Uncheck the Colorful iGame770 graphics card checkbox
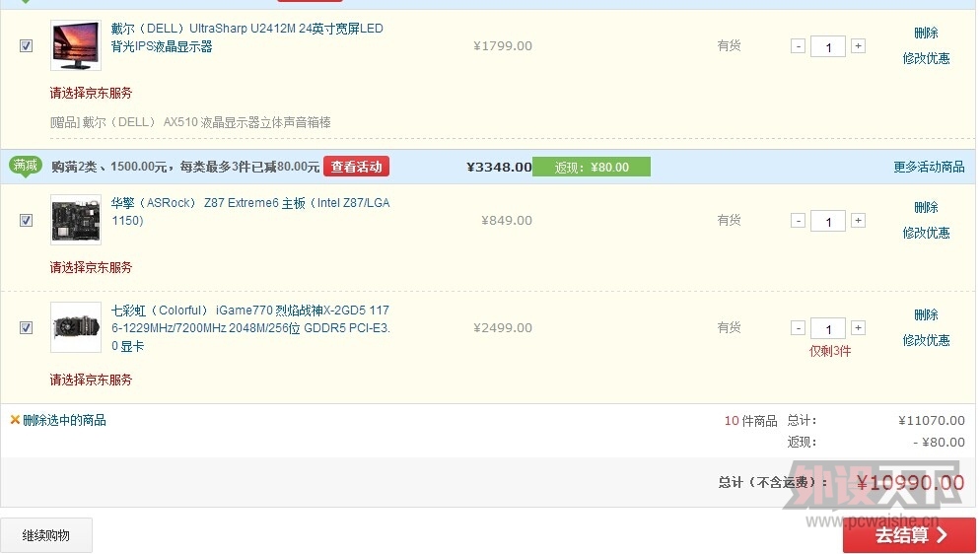This screenshot has width=980, height=554. [26, 327]
